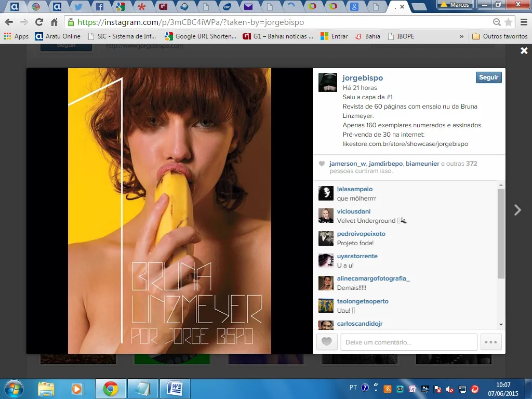This screenshot has height=399, width=532.
Task: Open the Chrome hamburger menu
Action: click(524, 22)
